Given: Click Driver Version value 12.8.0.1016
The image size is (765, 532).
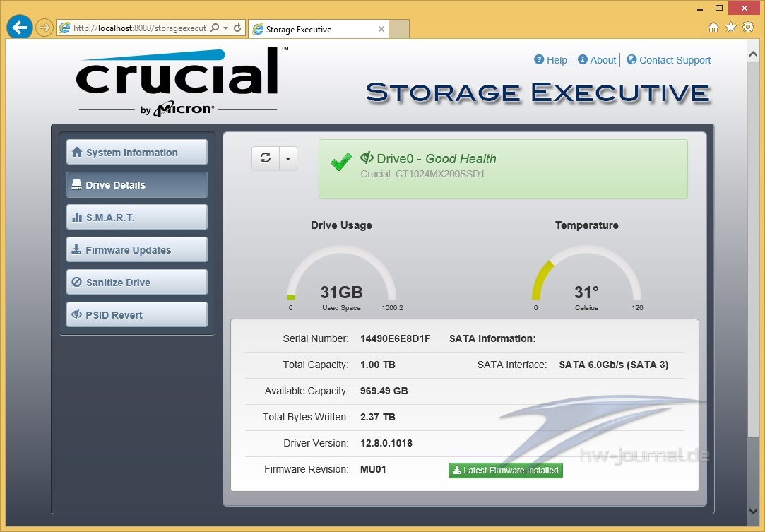Looking at the screenshot, I should [386, 443].
